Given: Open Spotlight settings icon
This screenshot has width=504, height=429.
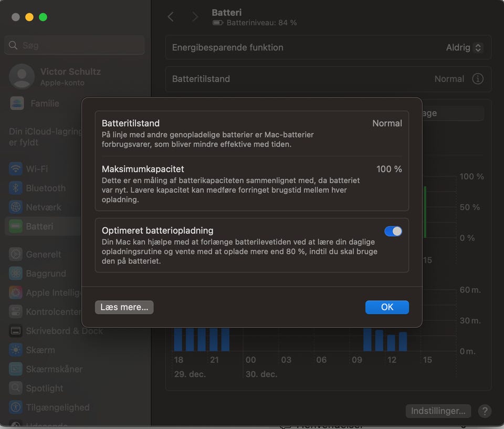Looking at the screenshot, I should [x=16, y=388].
